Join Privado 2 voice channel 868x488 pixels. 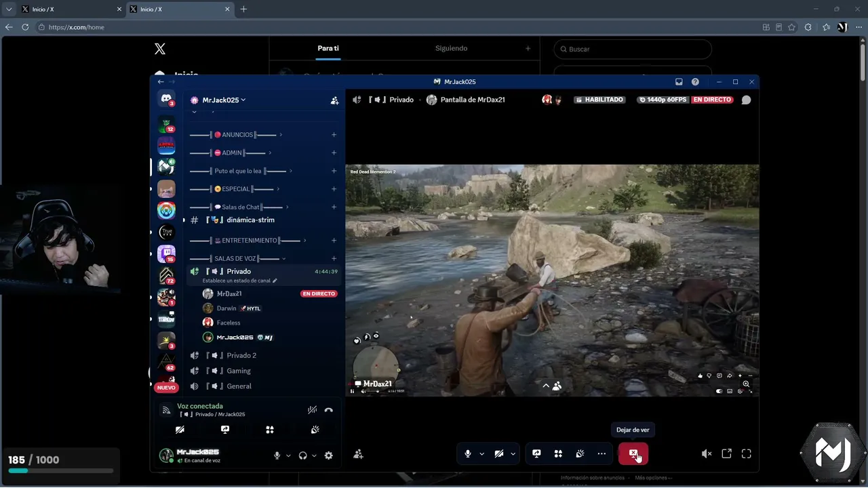click(x=262, y=356)
